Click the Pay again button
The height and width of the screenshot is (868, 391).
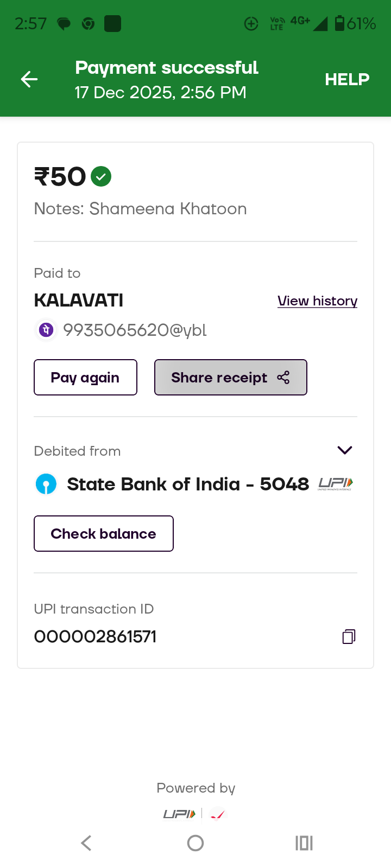[85, 378]
